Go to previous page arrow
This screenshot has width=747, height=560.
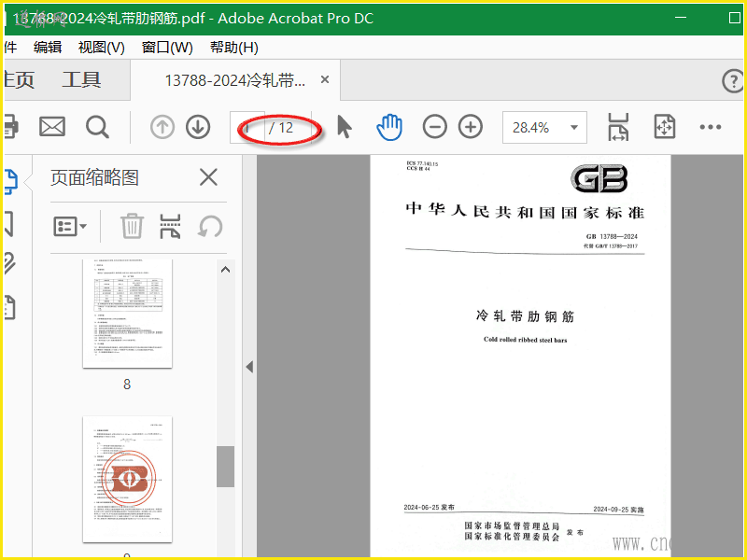tap(162, 127)
